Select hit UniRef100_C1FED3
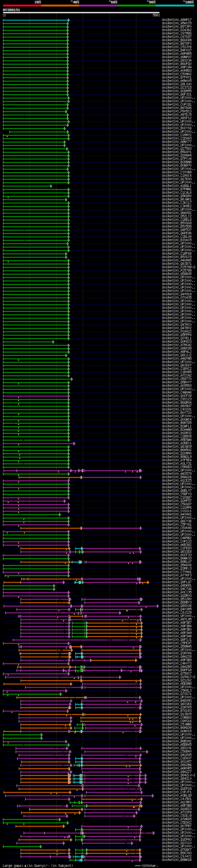 pyautogui.click(x=176, y=548)
